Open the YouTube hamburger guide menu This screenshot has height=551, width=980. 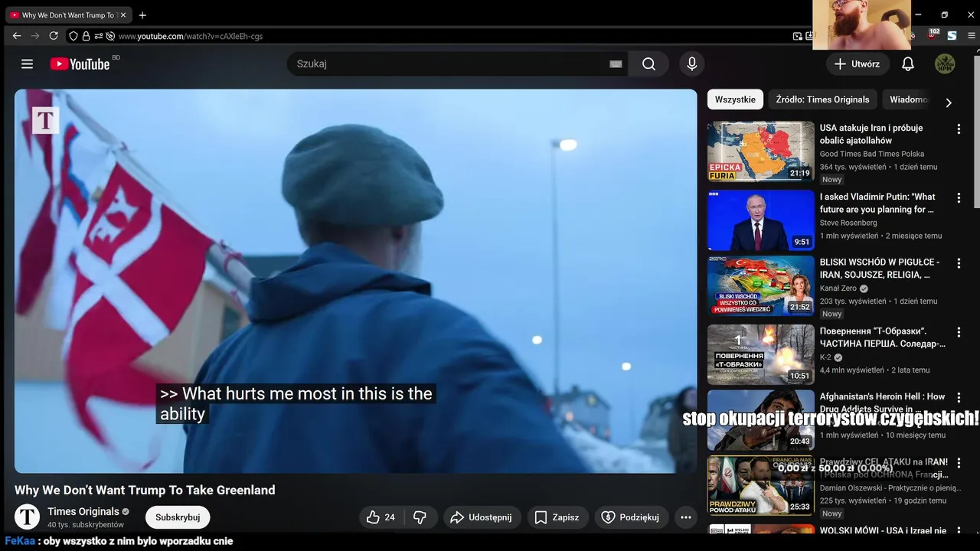coord(28,64)
